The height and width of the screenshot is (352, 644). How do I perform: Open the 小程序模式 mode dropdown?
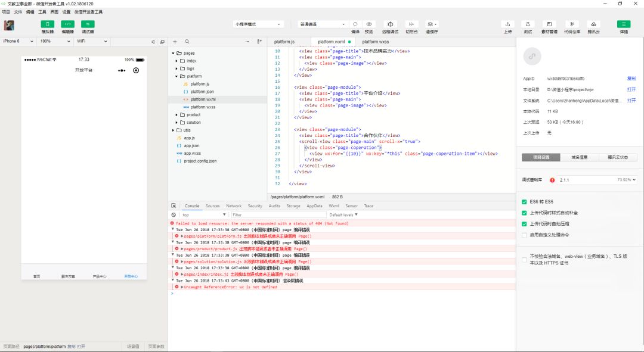258,24
